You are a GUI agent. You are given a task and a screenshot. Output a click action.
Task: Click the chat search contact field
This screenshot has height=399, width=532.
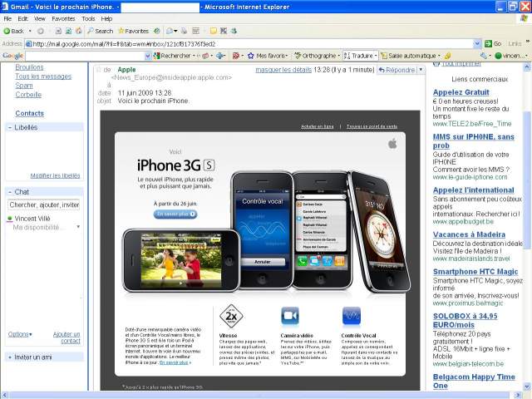[44, 204]
